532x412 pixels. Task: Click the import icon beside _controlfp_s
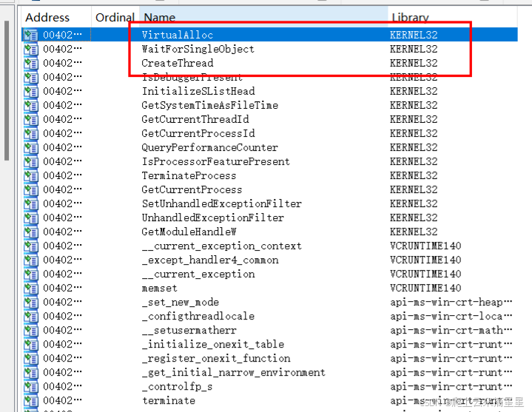(x=30, y=387)
